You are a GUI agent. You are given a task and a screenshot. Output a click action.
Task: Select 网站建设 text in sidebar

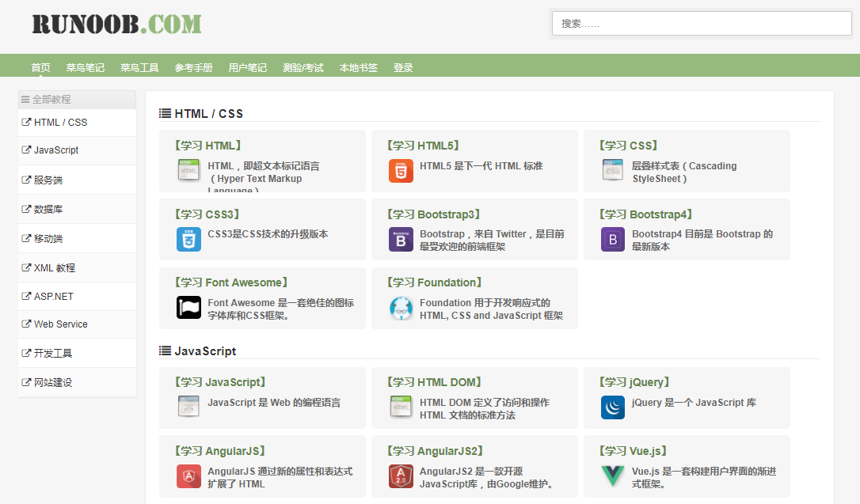click(x=53, y=382)
